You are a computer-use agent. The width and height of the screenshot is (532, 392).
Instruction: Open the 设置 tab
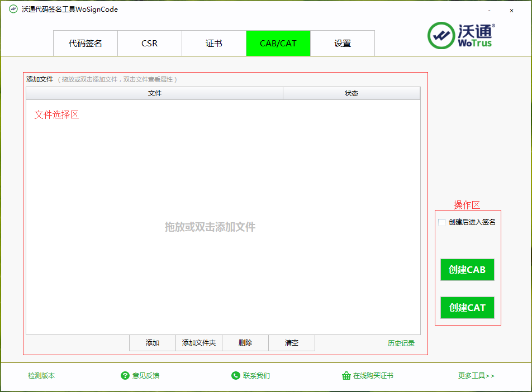point(343,44)
